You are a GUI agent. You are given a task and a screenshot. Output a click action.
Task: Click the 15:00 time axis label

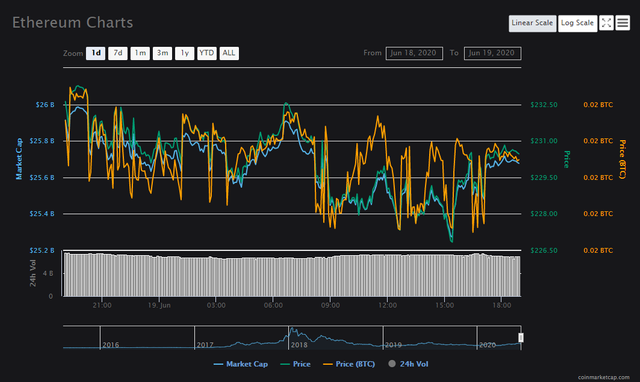tap(444, 305)
